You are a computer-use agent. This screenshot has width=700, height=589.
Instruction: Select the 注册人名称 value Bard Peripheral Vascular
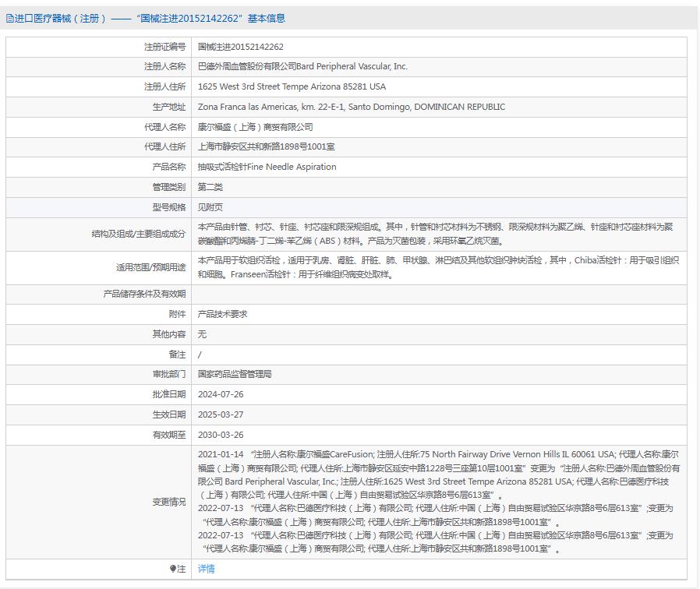(x=302, y=67)
